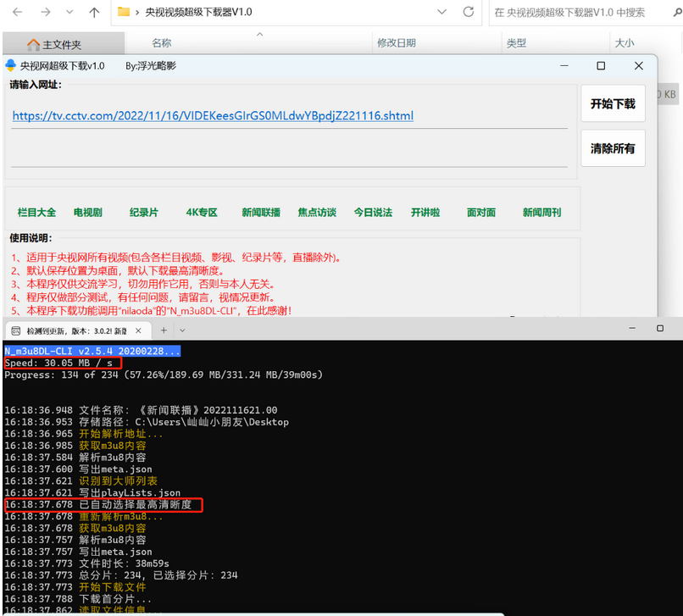Open recent locations dropdown in Explorer
Screen dimensions: 683x616
click(69, 12)
